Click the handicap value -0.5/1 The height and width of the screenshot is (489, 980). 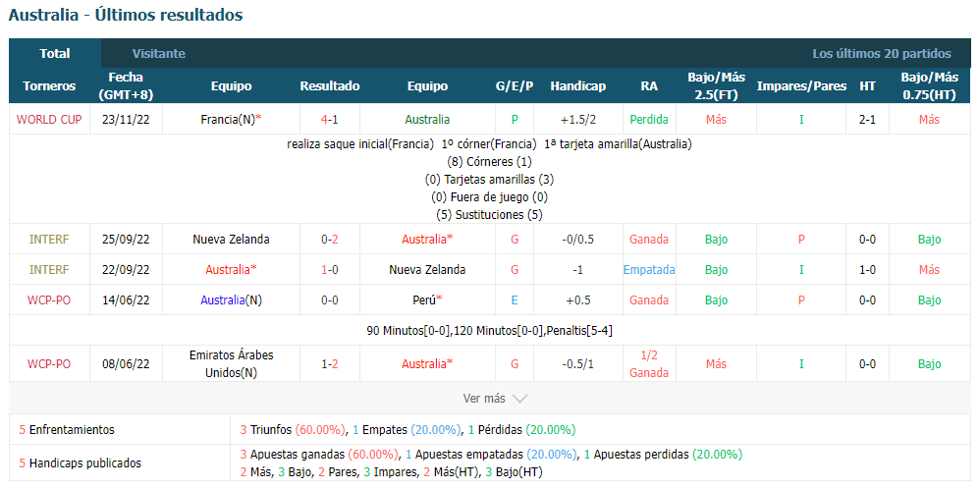[x=578, y=364]
